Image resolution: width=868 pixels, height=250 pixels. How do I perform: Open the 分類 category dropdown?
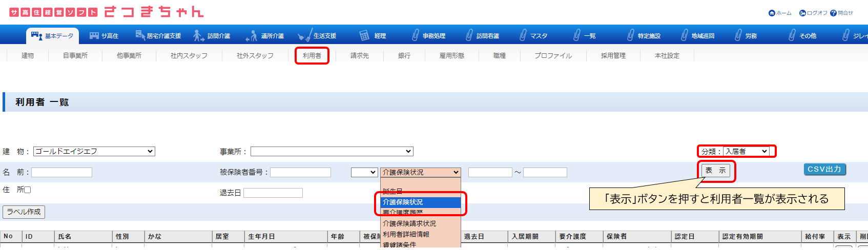pyautogui.click(x=746, y=152)
